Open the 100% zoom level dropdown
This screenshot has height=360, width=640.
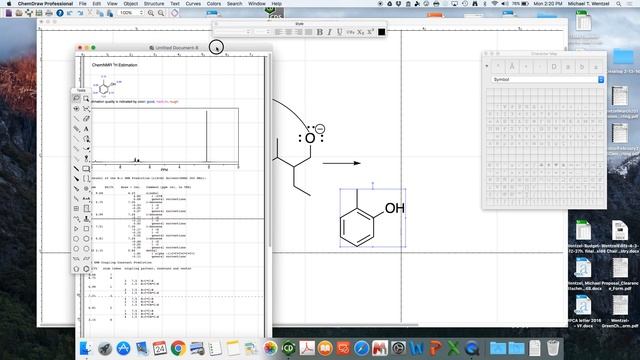click(131, 13)
